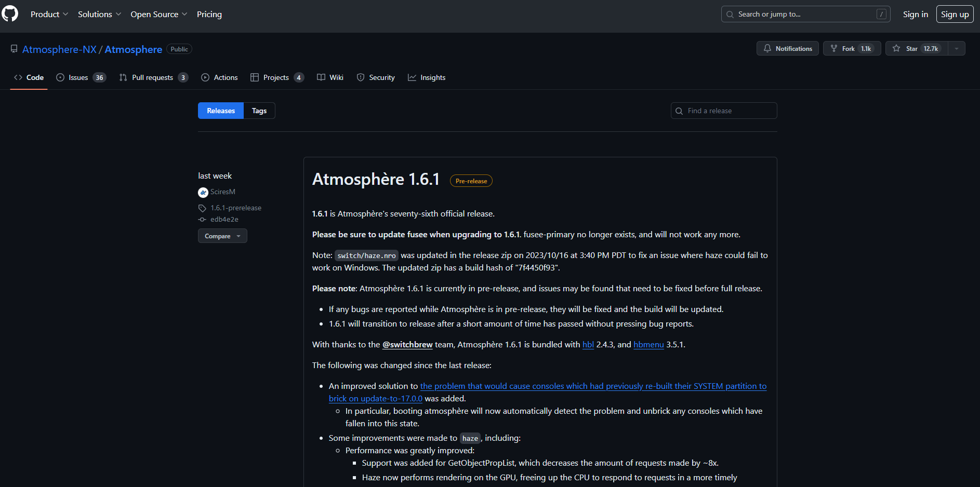This screenshot has width=980, height=487.
Task: Click the 'last week' release date text
Action: pyautogui.click(x=215, y=176)
